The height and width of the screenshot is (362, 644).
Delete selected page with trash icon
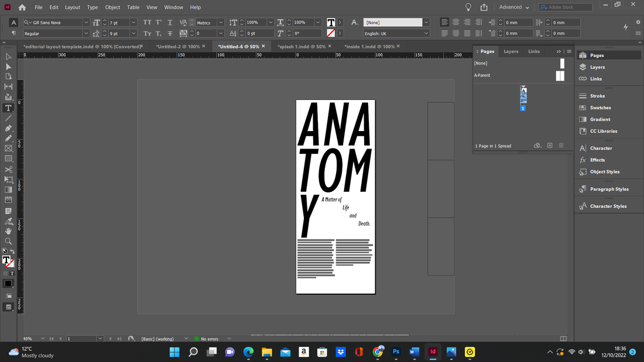561,146
